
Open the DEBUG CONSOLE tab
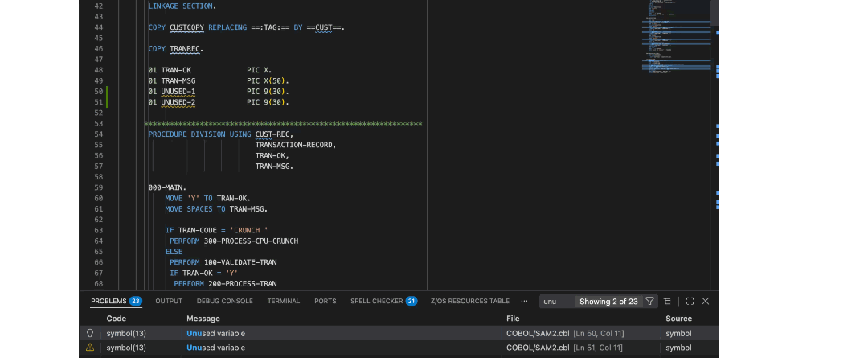pos(225,302)
